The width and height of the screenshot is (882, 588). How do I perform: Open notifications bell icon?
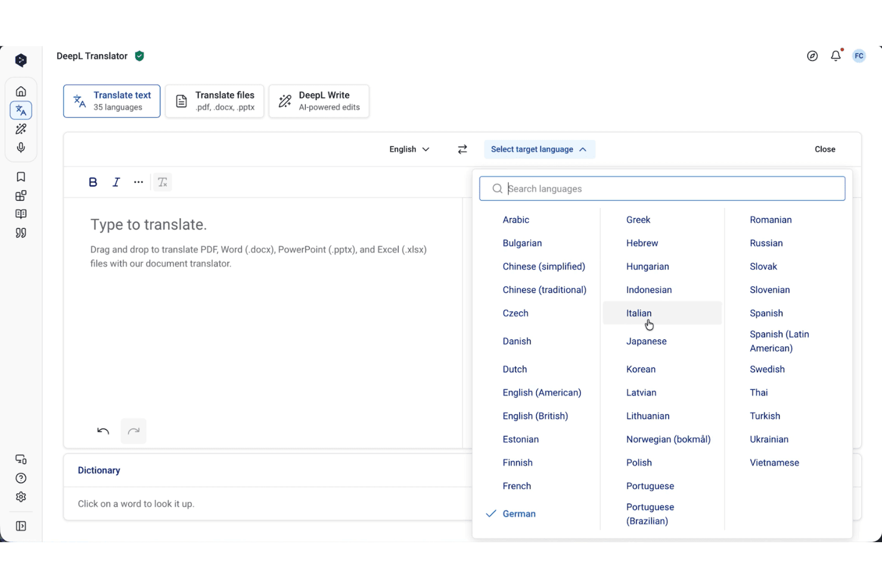pos(836,55)
